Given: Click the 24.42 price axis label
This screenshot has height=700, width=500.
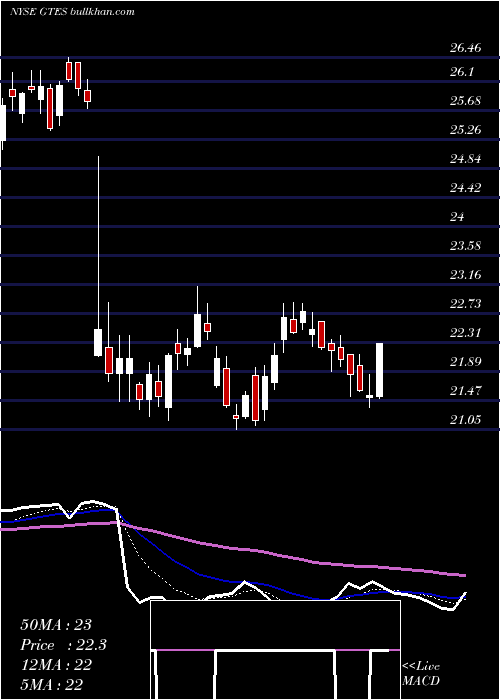Looking at the screenshot, I should [x=466, y=188].
